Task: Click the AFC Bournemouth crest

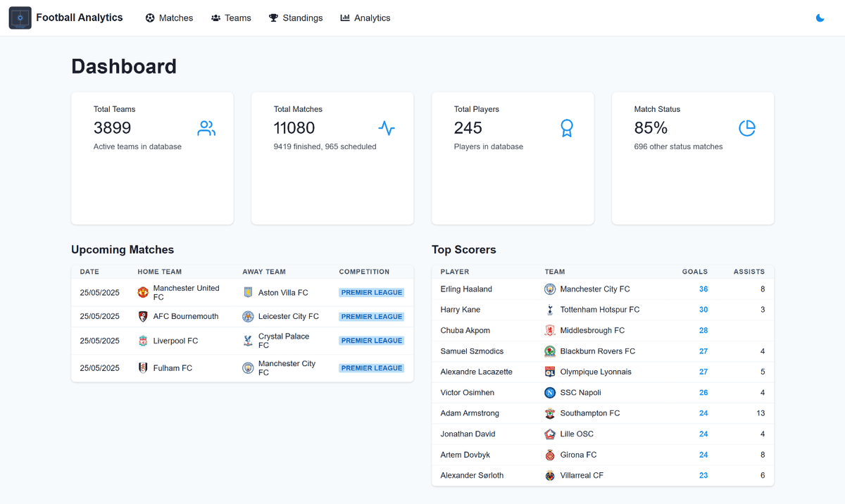Action: pos(143,316)
